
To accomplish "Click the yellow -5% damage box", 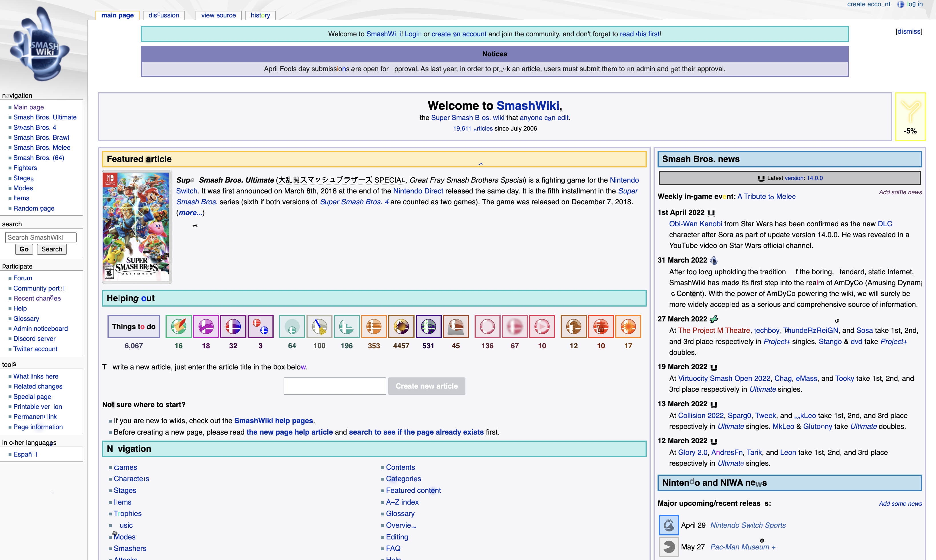I will [910, 117].
